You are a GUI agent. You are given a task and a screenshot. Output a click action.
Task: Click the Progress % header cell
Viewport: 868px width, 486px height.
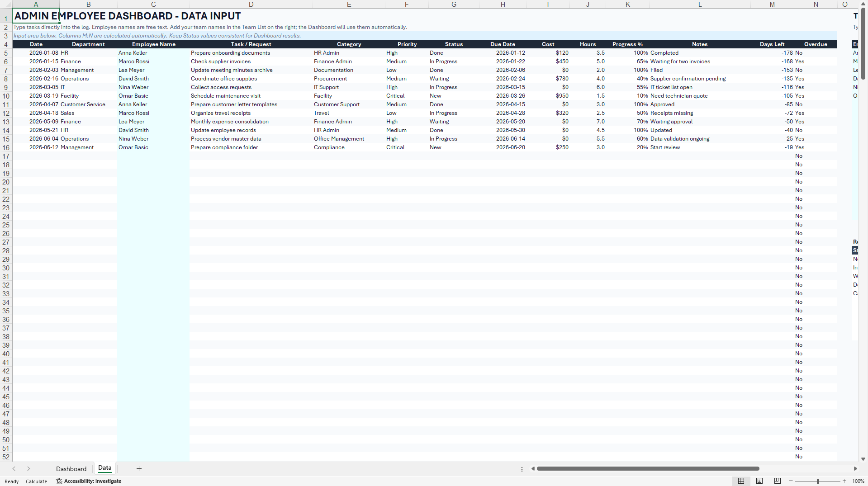(627, 44)
